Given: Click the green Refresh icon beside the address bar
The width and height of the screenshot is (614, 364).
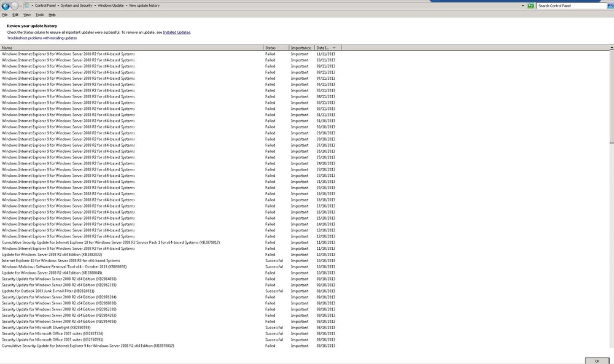Looking at the screenshot, I should [530, 6].
